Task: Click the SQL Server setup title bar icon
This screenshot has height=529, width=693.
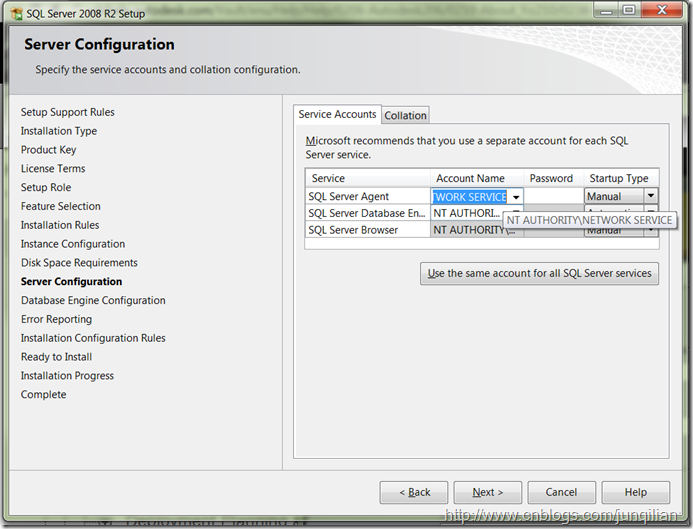Action: pos(17,14)
